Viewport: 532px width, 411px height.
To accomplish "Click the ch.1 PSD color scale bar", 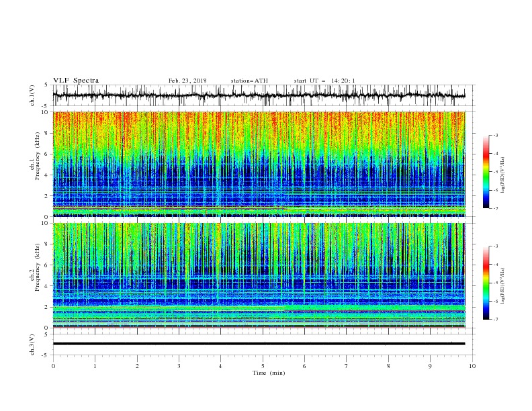I will tap(486, 172).
